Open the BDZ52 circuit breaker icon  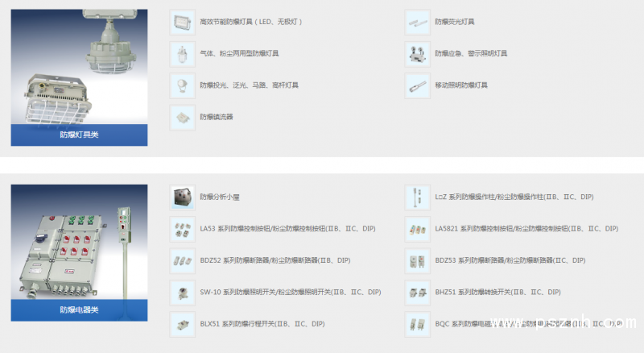pos(183,261)
